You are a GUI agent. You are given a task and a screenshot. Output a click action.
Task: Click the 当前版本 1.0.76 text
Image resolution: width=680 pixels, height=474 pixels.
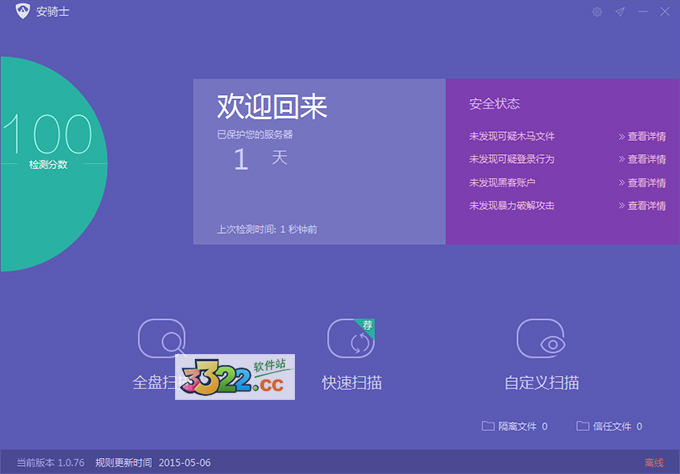[51, 463]
